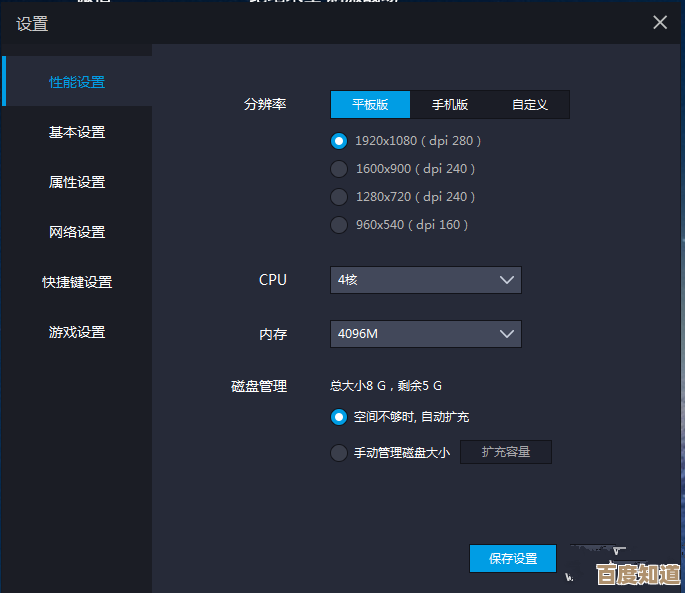Show the 游戏设置 page
Screen dimensions: 685x593
(x=77, y=332)
